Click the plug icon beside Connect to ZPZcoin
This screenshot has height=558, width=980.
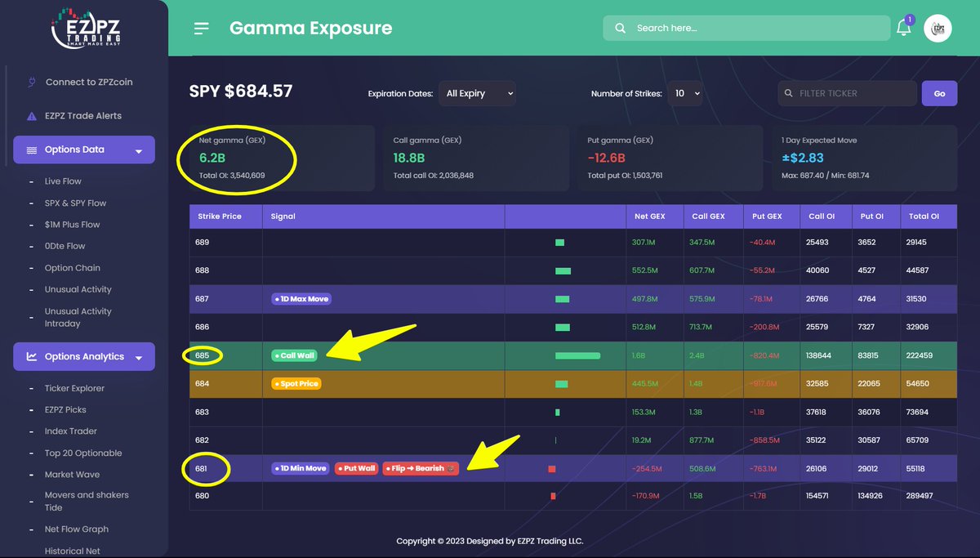click(x=32, y=82)
